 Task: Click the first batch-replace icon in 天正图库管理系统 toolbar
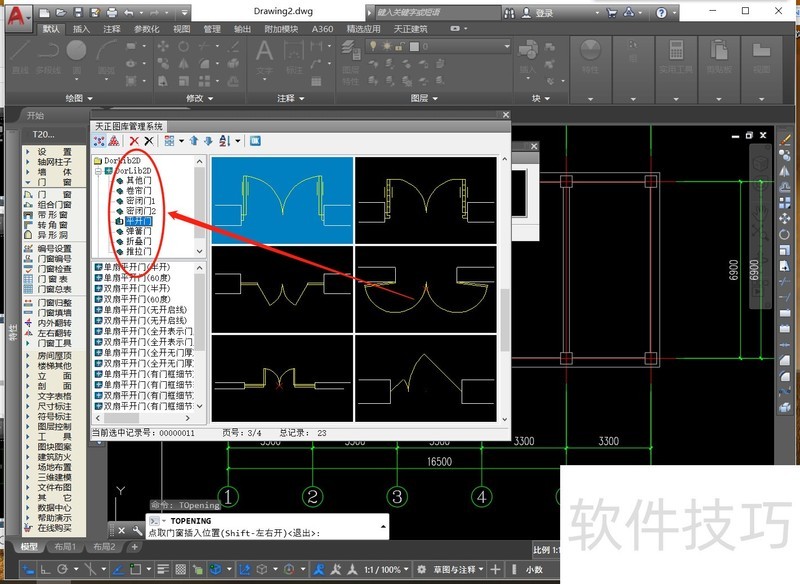97,140
